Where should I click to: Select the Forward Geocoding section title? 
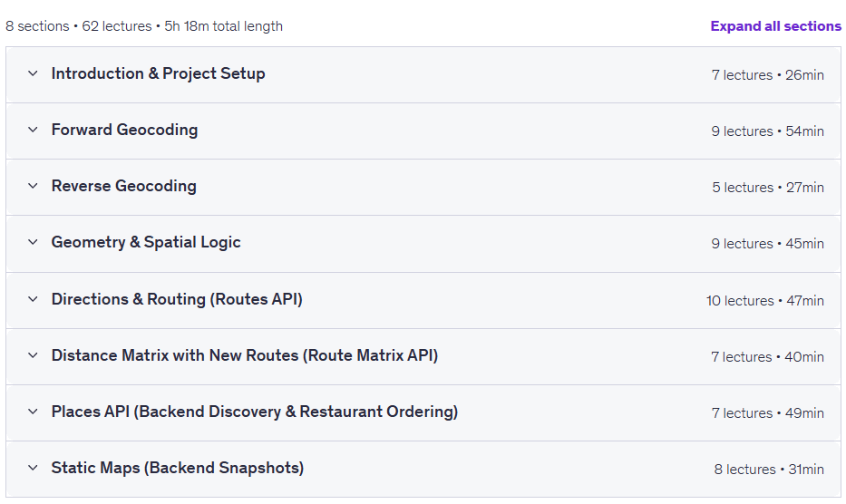(124, 130)
